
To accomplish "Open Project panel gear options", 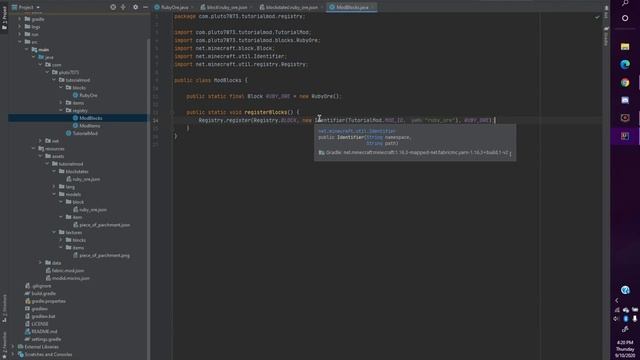I will (136, 7).
